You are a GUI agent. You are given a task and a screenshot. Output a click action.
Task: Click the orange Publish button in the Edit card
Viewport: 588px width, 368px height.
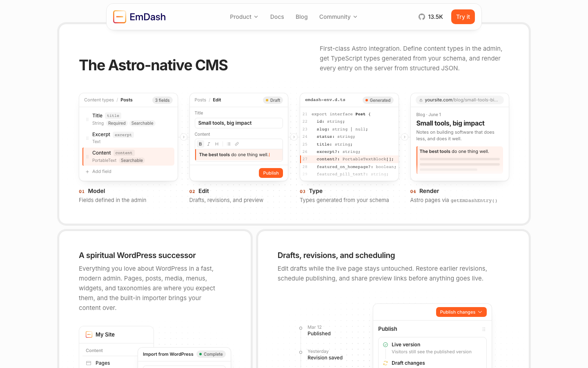click(271, 173)
